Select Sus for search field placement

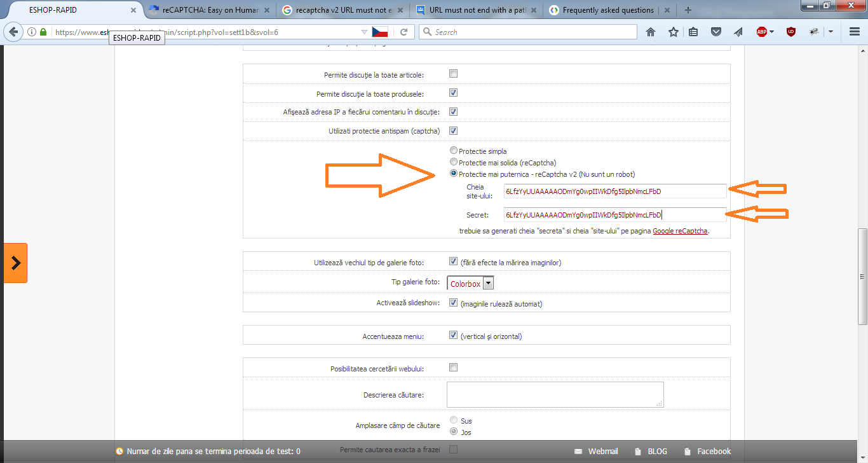point(454,420)
